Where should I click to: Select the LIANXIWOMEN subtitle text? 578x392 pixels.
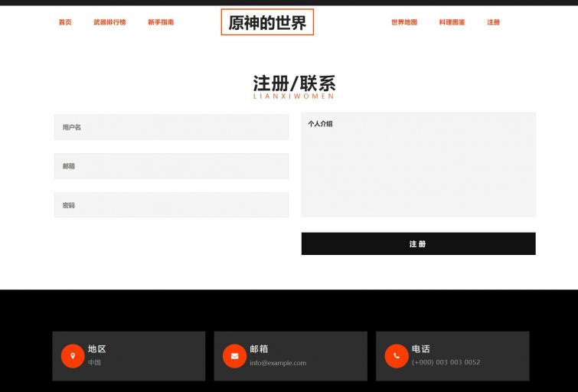pyautogui.click(x=294, y=96)
